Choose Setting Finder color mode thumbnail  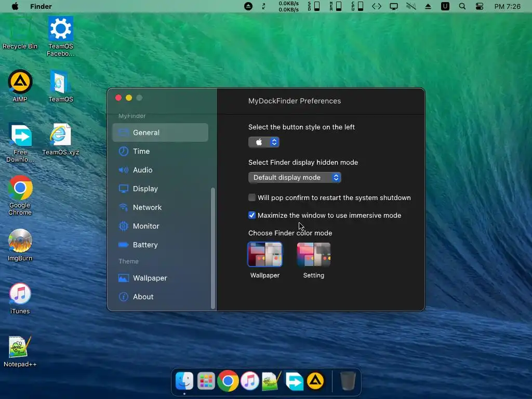pyautogui.click(x=313, y=255)
